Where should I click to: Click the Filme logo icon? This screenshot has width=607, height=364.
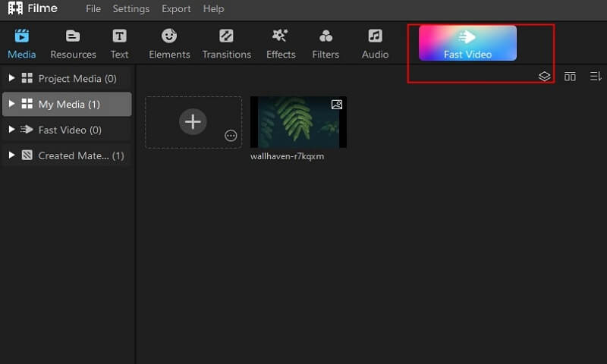[x=15, y=8]
